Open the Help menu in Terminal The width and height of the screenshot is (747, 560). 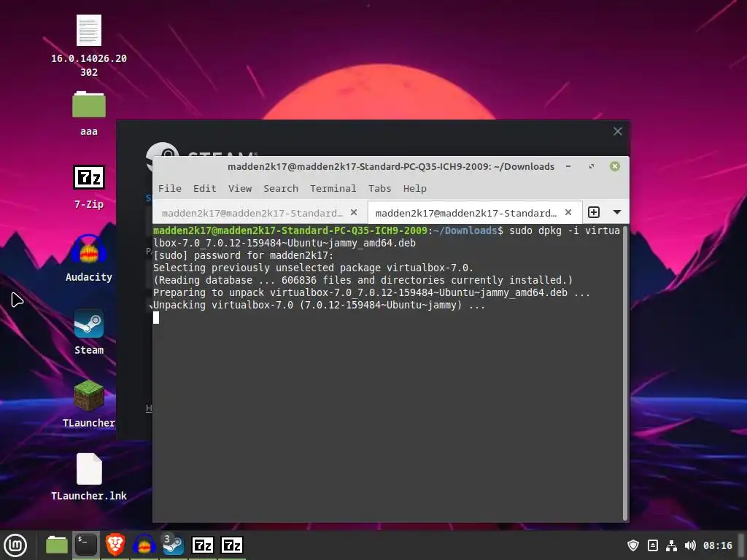click(414, 189)
